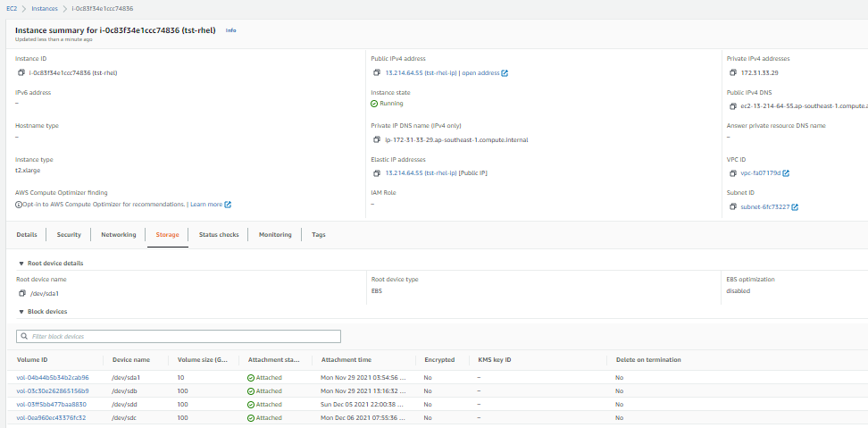Open the external link icon beside VPC ID
The width and height of the screenshot is (868, 428).
pyautogui.click(x=786, y=172)
